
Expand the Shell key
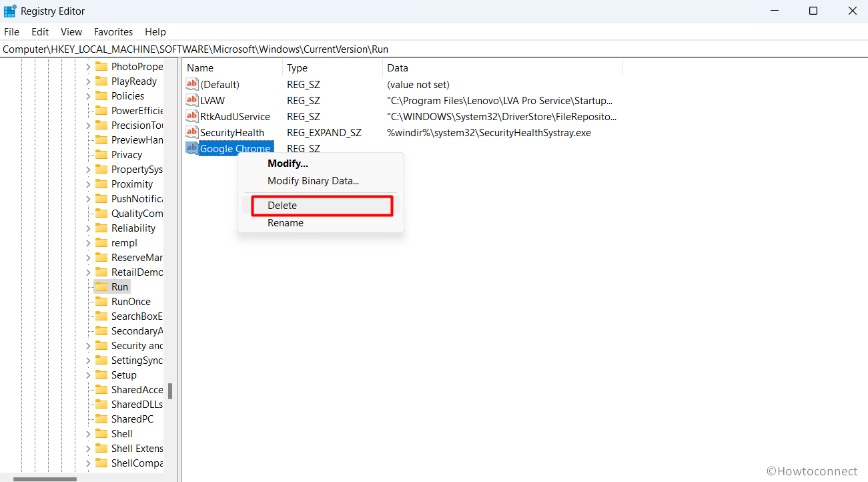click(88, 434)
